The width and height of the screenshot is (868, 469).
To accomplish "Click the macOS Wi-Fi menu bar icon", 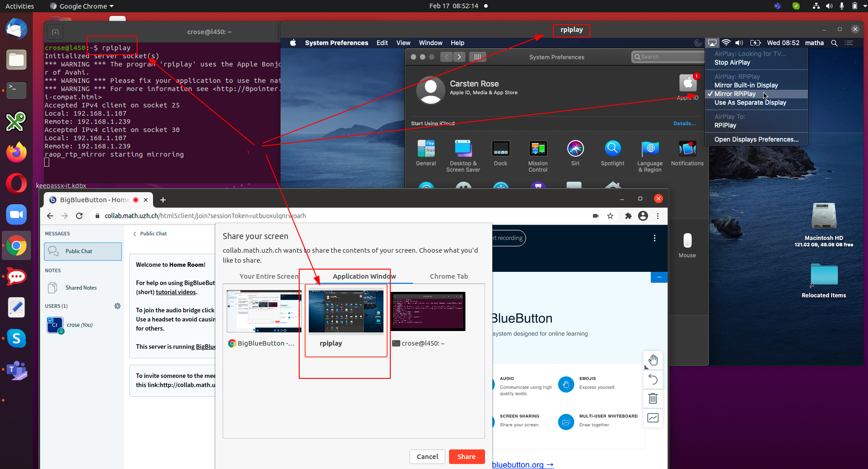I will point(726,43).
